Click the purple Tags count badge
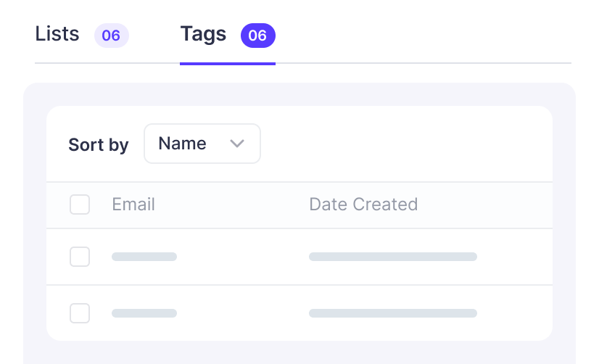Screen dimensions: 599x364 click(x=257, y=36)
